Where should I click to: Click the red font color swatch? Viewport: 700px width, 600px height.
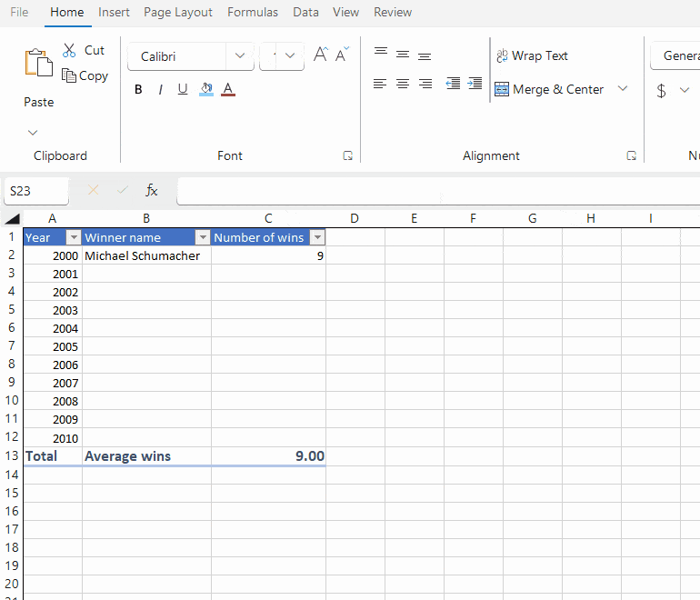click(228, 89)
